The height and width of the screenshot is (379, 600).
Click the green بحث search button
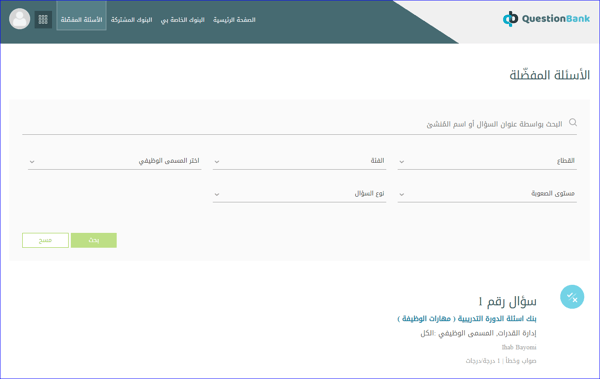tap(94, 240)
